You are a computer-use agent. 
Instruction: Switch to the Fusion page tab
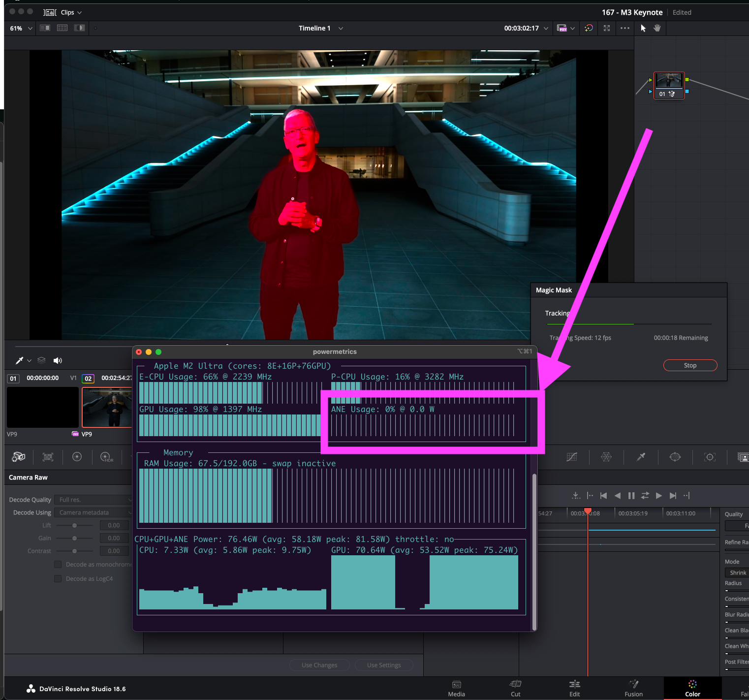click(633, 688)
